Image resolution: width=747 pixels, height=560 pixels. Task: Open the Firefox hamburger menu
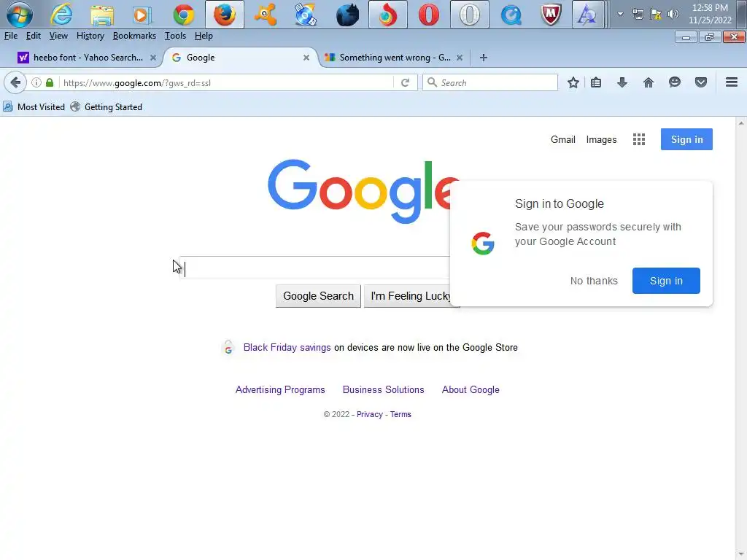(732, 82)
